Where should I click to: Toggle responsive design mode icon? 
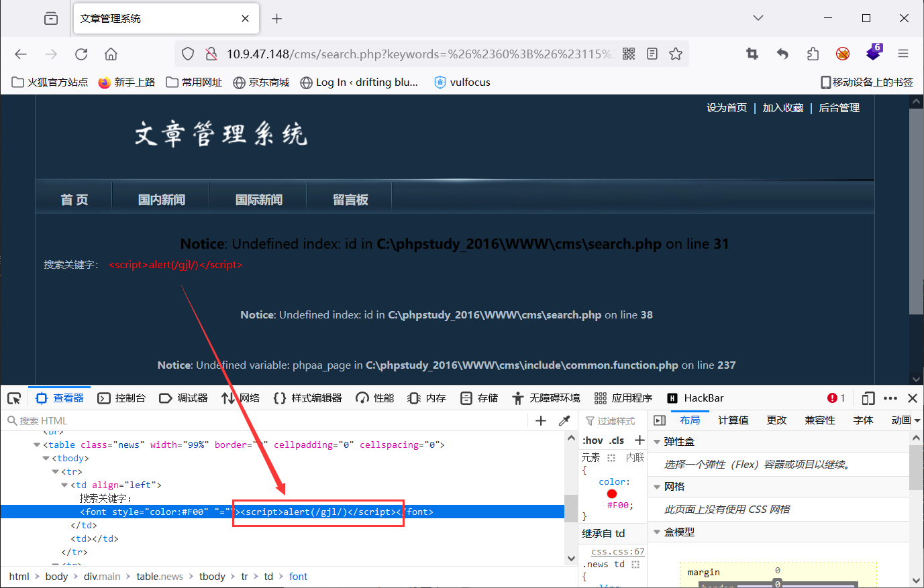pos(868,398)
